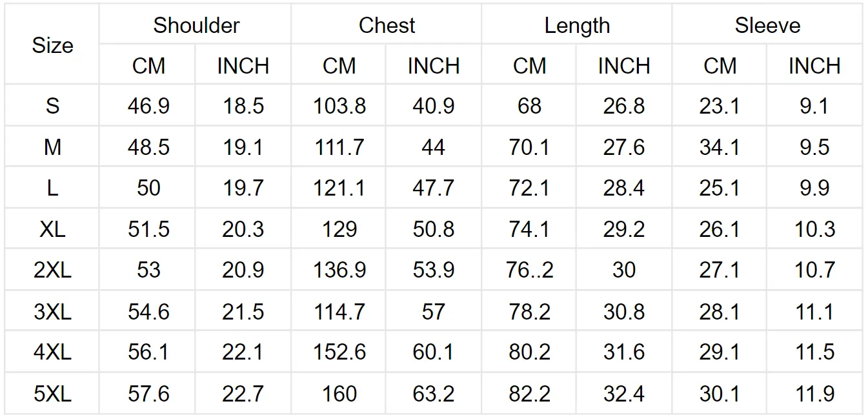Click the 5XL size row label

(x=52, y=393)
